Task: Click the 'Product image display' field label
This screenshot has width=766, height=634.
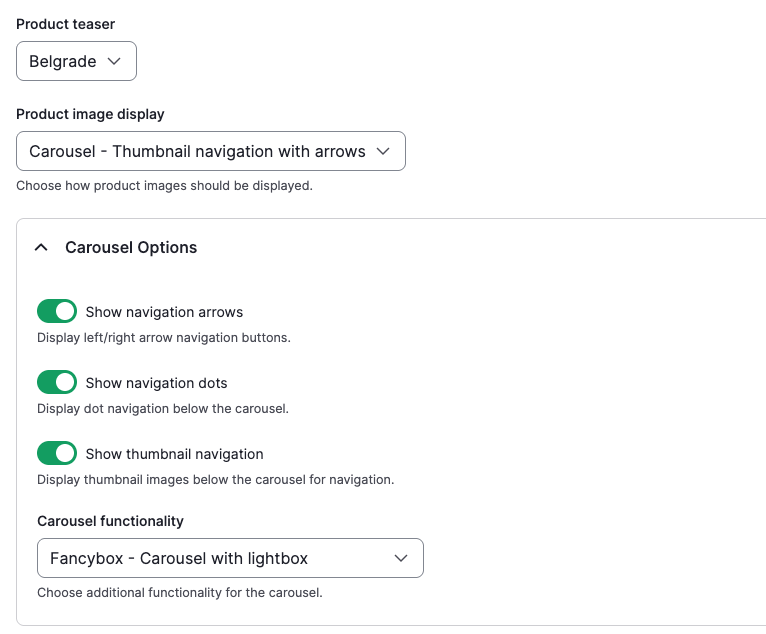Action: click(x=90, y=114)
